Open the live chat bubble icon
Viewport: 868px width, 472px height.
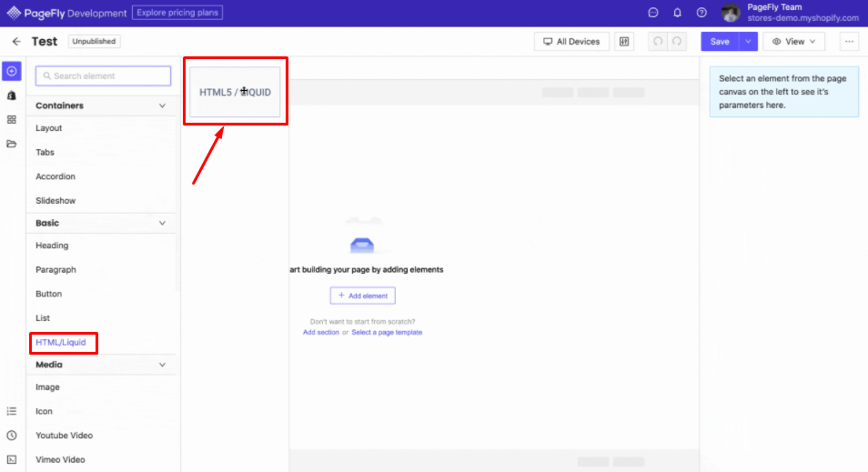tap(652, 13)
